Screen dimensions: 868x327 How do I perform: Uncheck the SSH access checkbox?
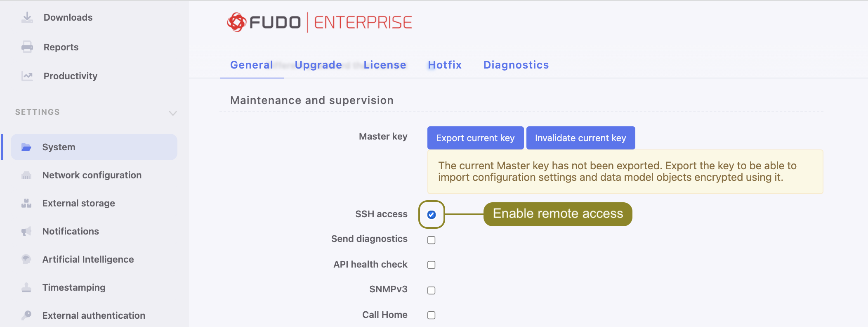(432, 215)
